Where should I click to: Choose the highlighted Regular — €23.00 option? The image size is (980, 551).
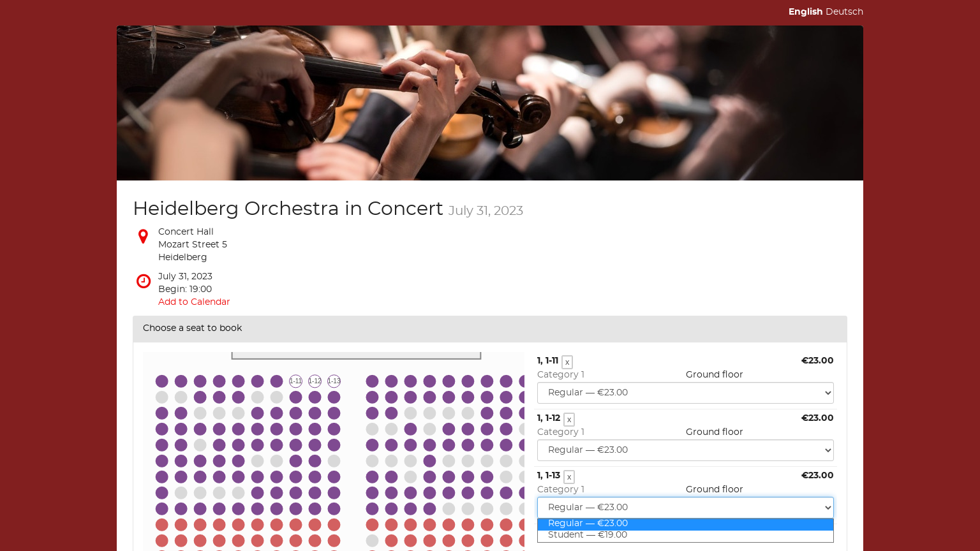(x=588, y=524)
